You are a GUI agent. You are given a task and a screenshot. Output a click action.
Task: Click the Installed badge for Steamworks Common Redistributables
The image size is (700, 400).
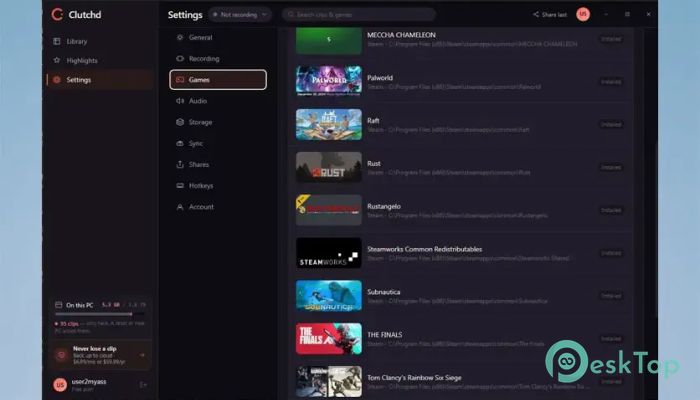611,253
